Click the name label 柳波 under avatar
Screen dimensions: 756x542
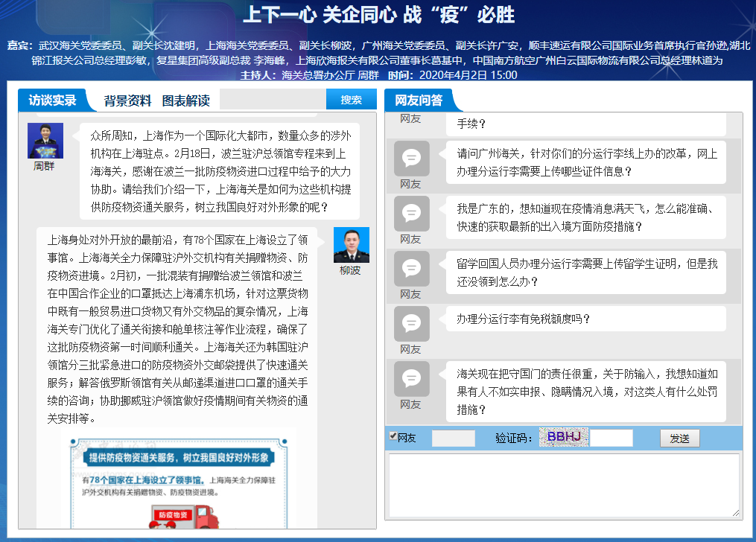click(x=350, y=270)
